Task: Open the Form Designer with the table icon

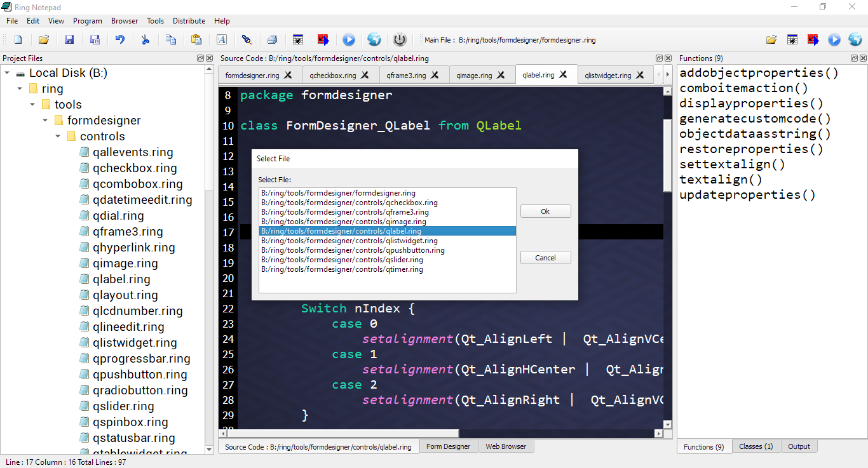Action: pos(297,39)
